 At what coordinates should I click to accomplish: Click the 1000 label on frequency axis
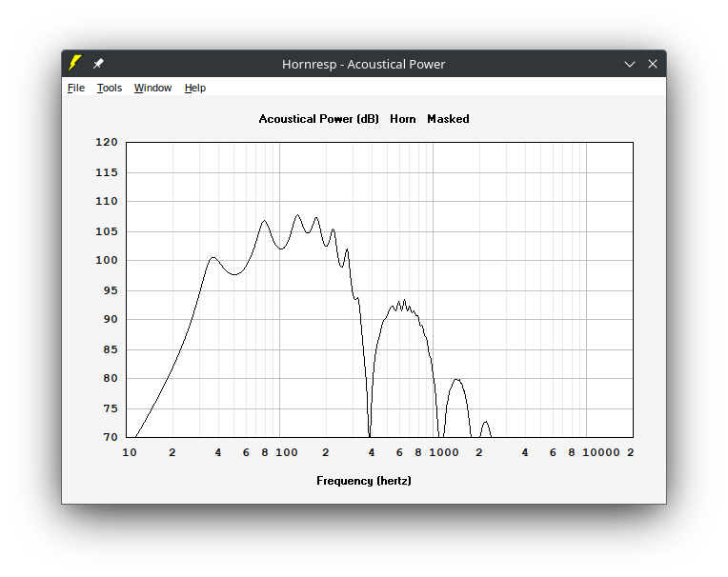(x=443, y=452)
